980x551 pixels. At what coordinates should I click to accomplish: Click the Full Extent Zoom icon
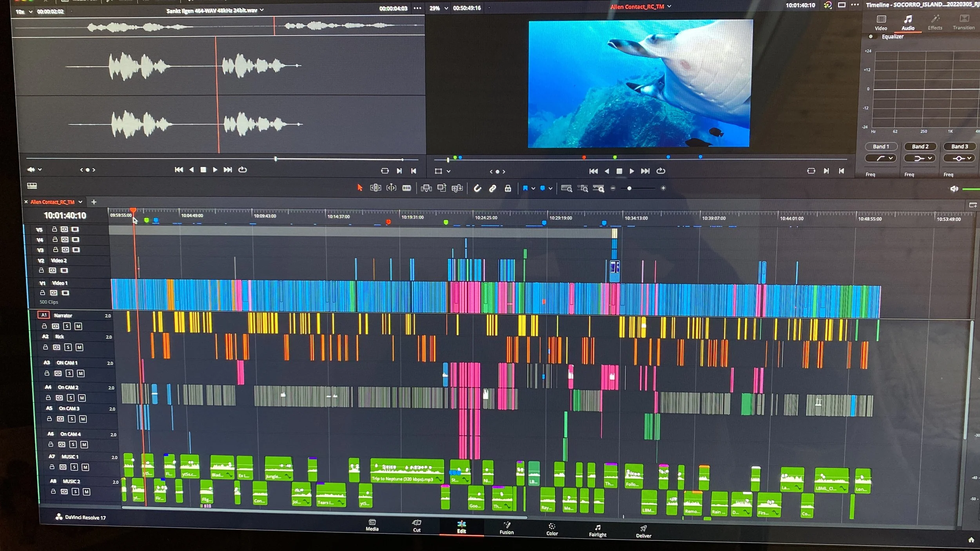(x=566, y=188)
